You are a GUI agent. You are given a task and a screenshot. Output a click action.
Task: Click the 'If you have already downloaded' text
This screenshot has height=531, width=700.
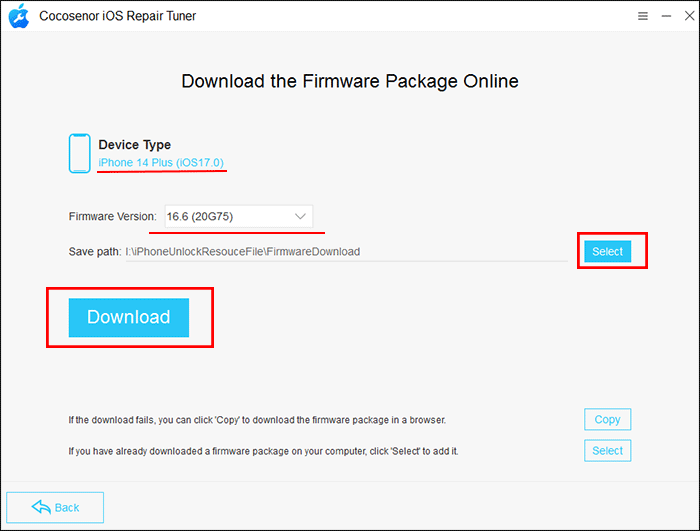coord(263,451)
